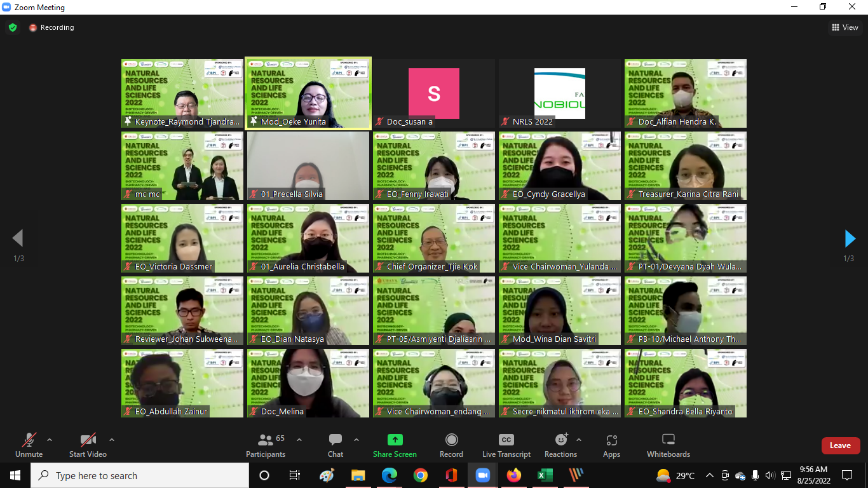Screen dimensions: 868x488
Task: Expand the arrow next to Participants
Action: [x=299, y=440]
